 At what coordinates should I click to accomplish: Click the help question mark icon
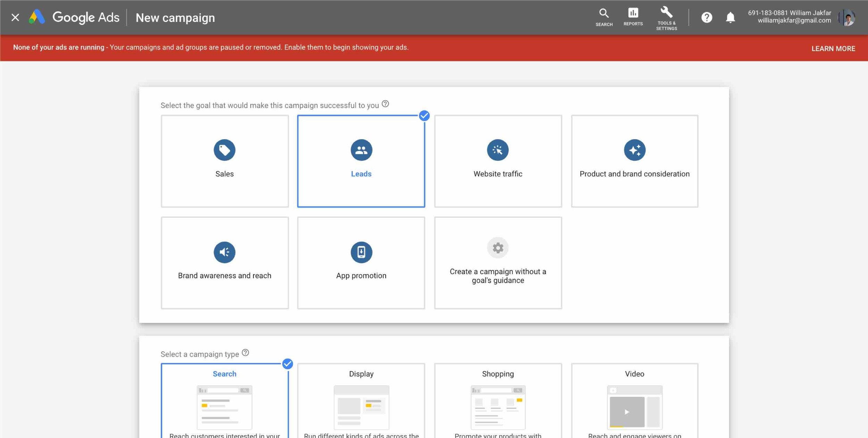(707, 17)
